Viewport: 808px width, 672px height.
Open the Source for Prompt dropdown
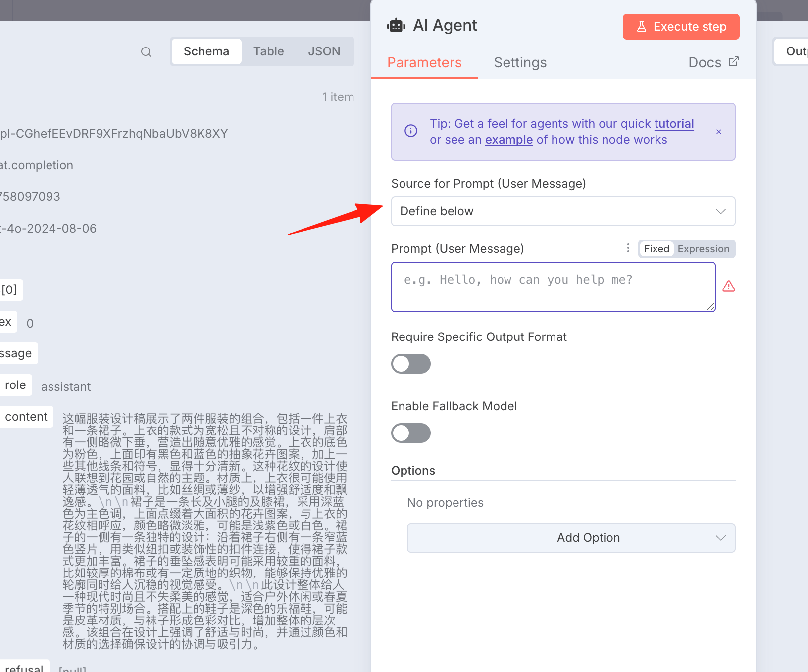(x=563, y=211)
